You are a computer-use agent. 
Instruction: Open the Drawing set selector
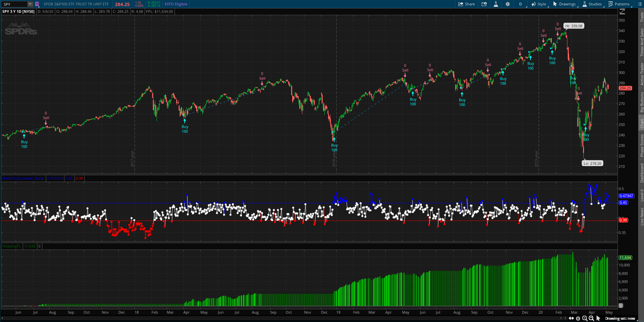(x=620, y=318)
